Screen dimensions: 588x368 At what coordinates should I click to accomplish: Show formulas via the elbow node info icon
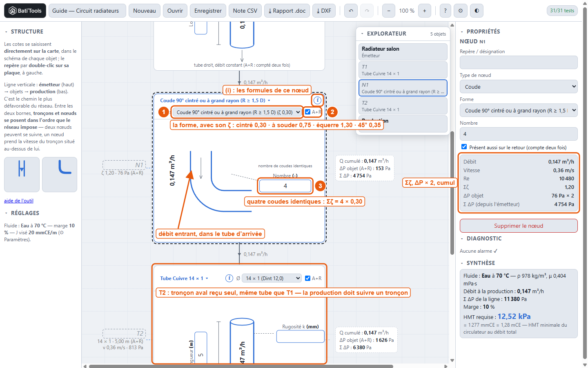(x=317, y=100)
